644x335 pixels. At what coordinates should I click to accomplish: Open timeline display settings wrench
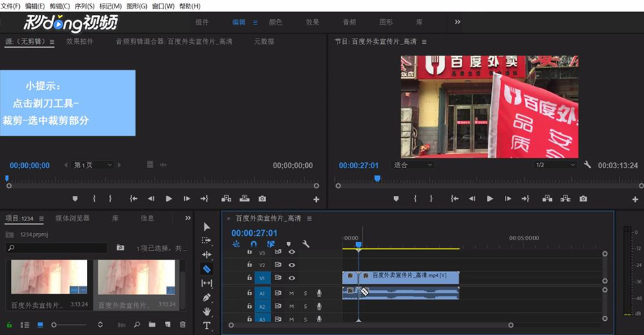(x=305, y=244)
